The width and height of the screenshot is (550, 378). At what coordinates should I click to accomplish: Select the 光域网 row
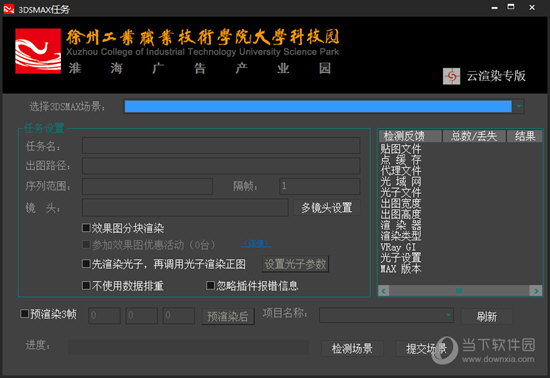[x=401, y=182]
